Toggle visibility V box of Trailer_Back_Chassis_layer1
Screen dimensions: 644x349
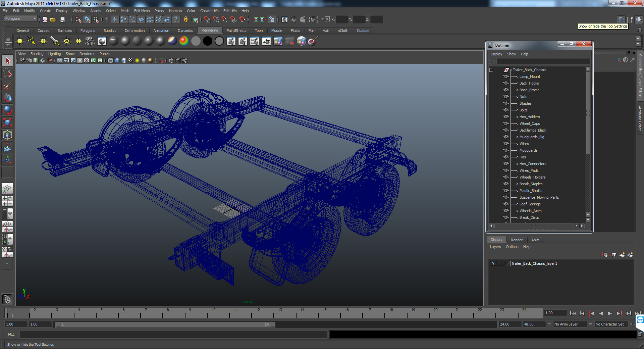493,263
